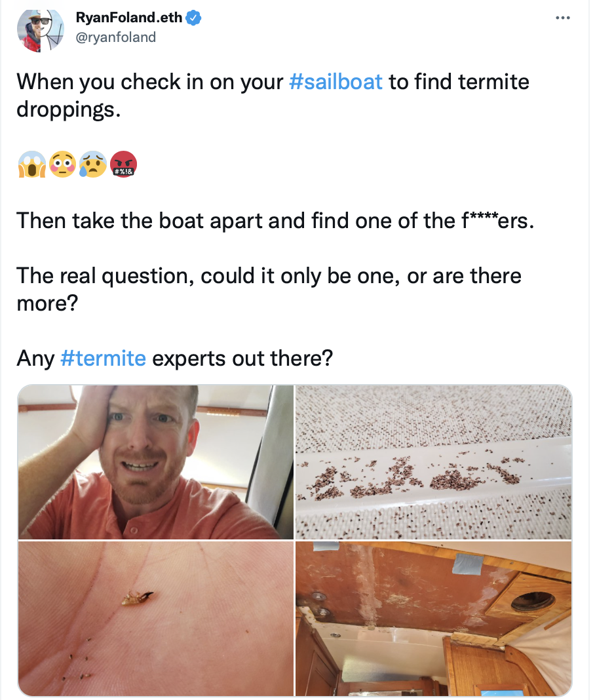The width and height of the screenshot is (595, 700).
Task: Click the line 'Any #termite experts out there?'
Action: pyautogui.click(x=174, y=359)
